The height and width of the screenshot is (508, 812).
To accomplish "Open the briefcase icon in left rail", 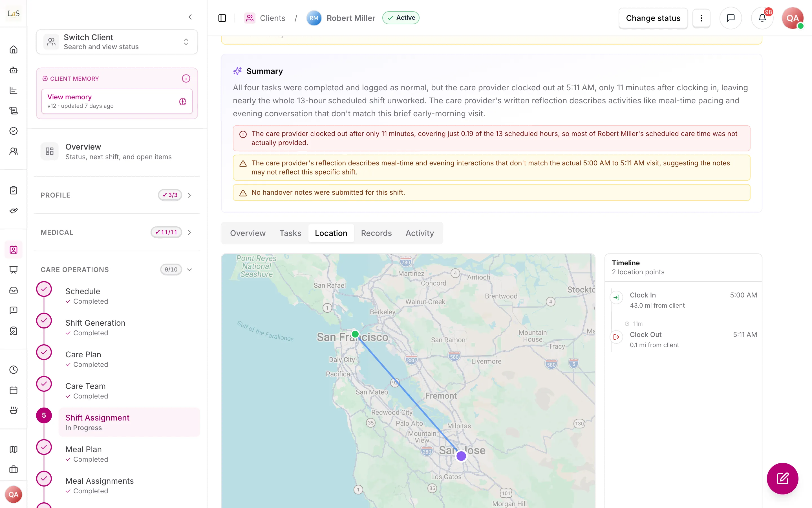I will [14, 469].
